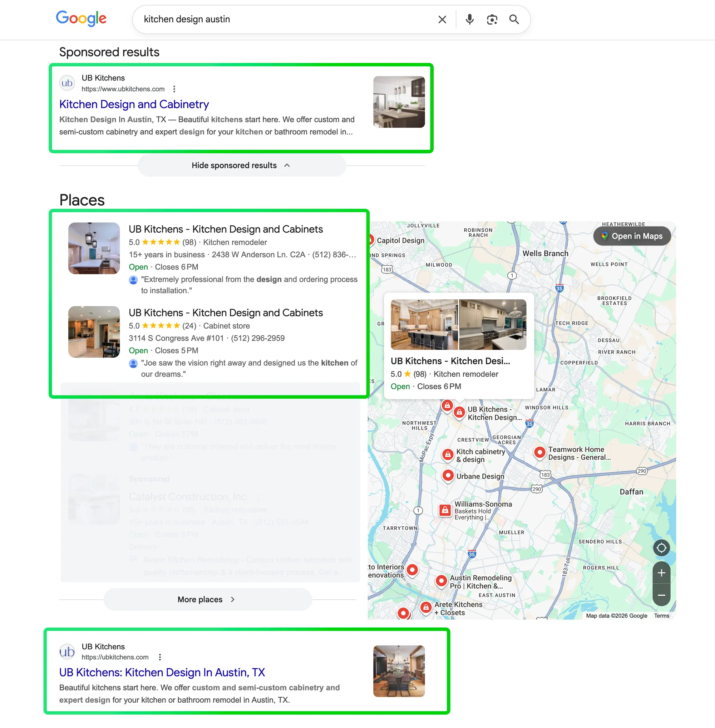This screenshot has height=728, width=715.
Task: Open first UB Kitchens place on W Anderson Ln
Action: [226, 229]
